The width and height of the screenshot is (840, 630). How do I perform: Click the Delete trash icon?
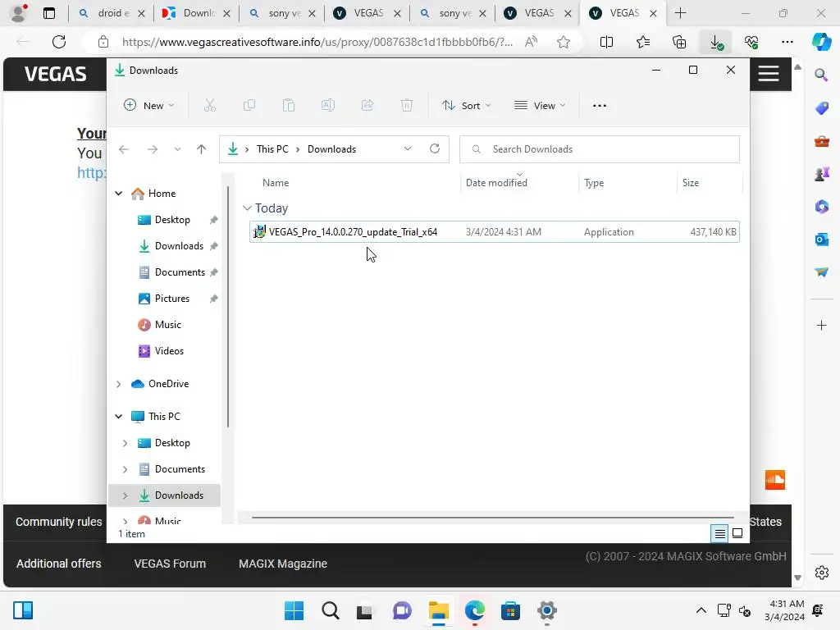407,106
